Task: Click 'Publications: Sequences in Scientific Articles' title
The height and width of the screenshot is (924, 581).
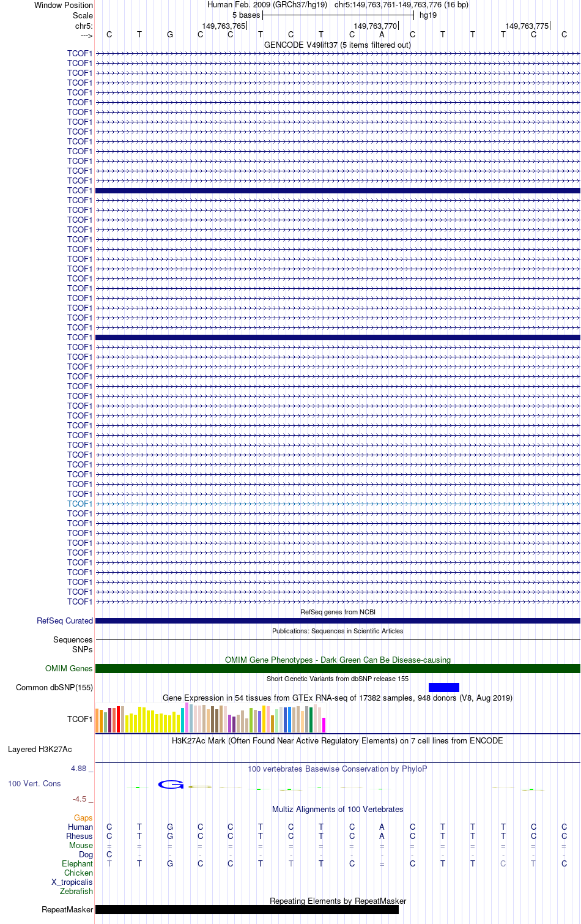Action: [338, 631]
